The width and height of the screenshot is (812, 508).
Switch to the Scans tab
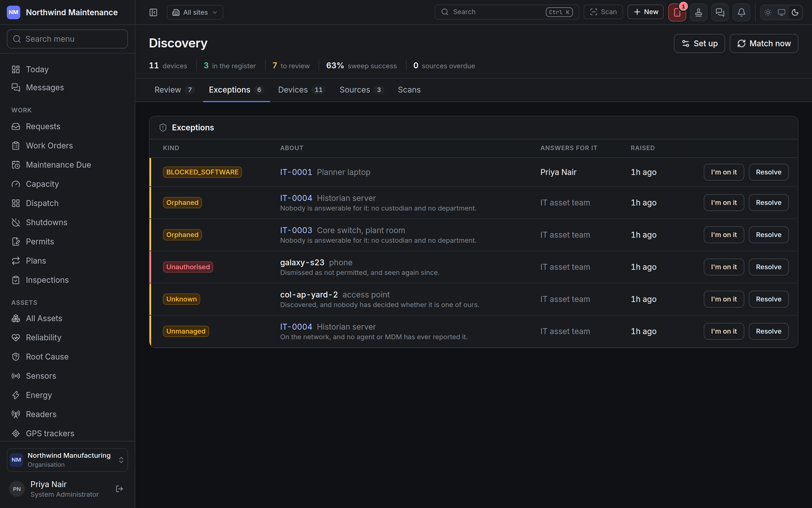point(409,90)
